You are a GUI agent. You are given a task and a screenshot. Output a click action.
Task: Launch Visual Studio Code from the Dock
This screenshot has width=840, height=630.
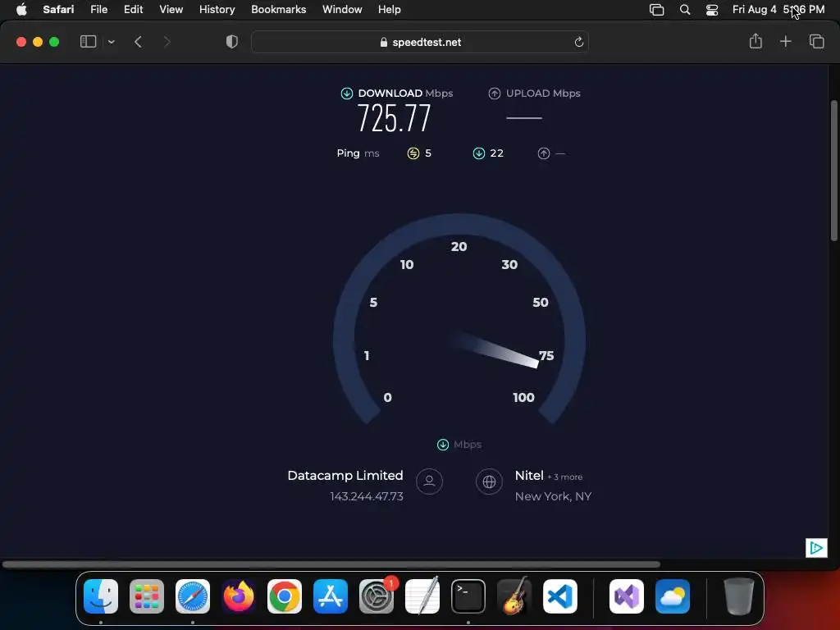click(560, 596)
